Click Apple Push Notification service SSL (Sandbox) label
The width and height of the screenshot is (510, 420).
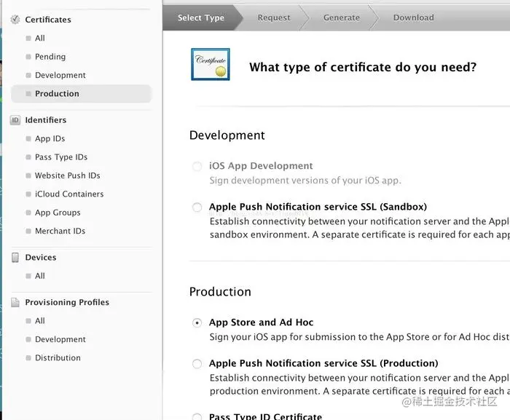click(318, 207)
